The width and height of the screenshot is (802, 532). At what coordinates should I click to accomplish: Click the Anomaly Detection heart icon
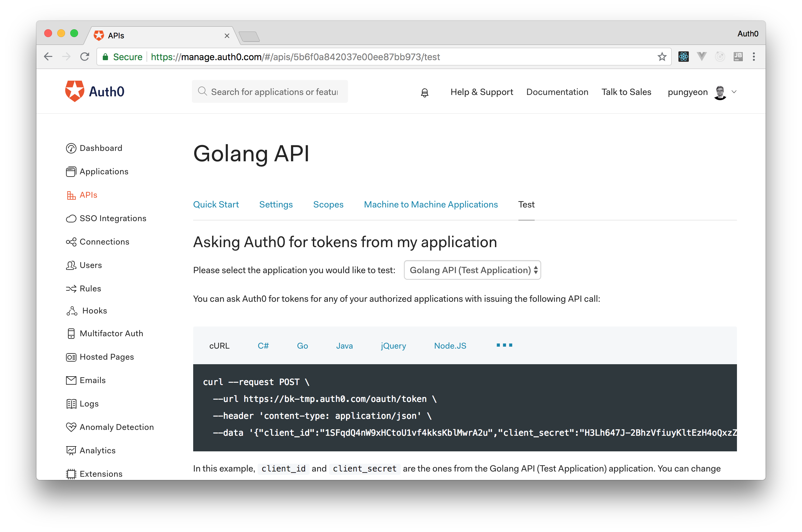(x=71, y=427)
